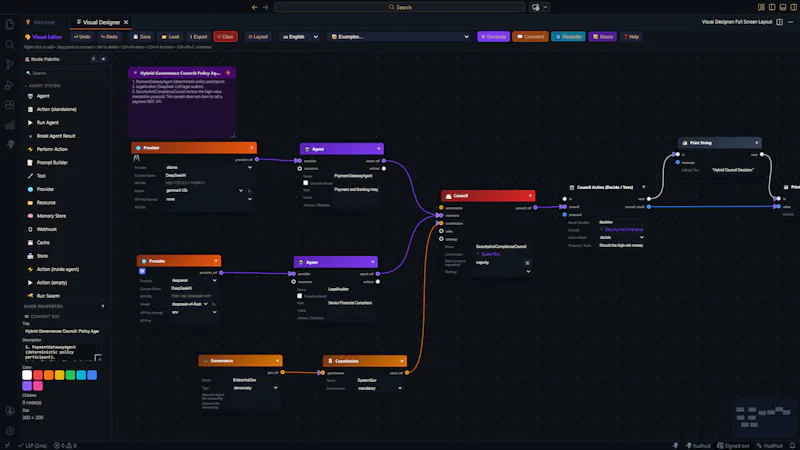Add a Comment with toolbar button
800x450 pixels.
pos(531,37)
